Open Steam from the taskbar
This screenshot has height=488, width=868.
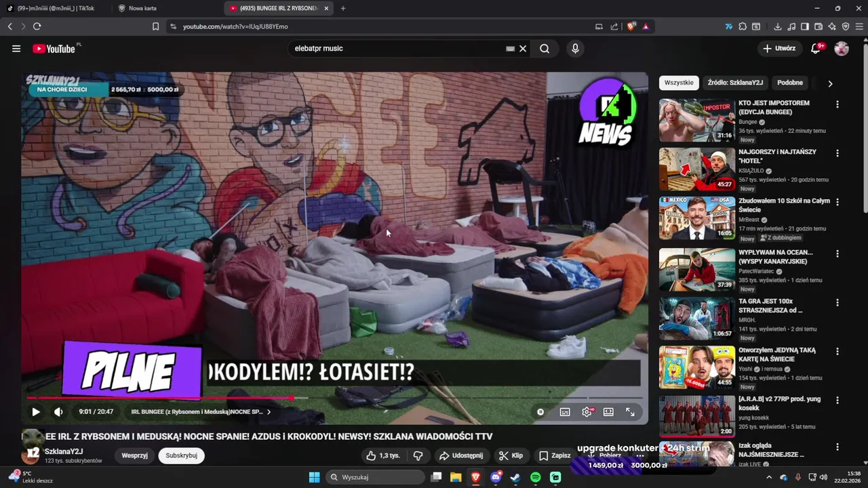515,477
